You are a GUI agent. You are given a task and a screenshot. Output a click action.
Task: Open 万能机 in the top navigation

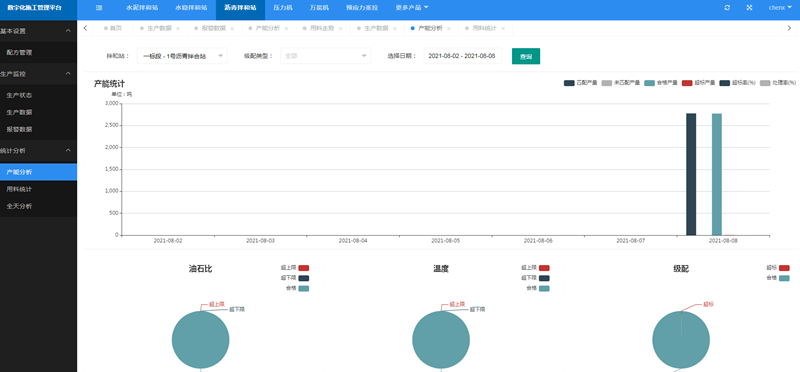[319, 8]
